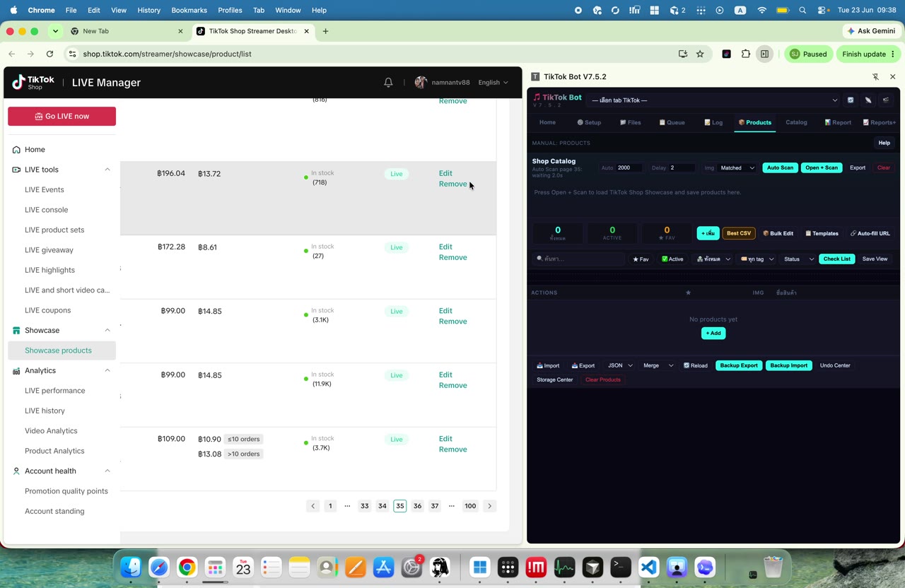This screenshot has height=588, width=905.
Task: Open Spotlight search in the menu bar
Action: 802,10
